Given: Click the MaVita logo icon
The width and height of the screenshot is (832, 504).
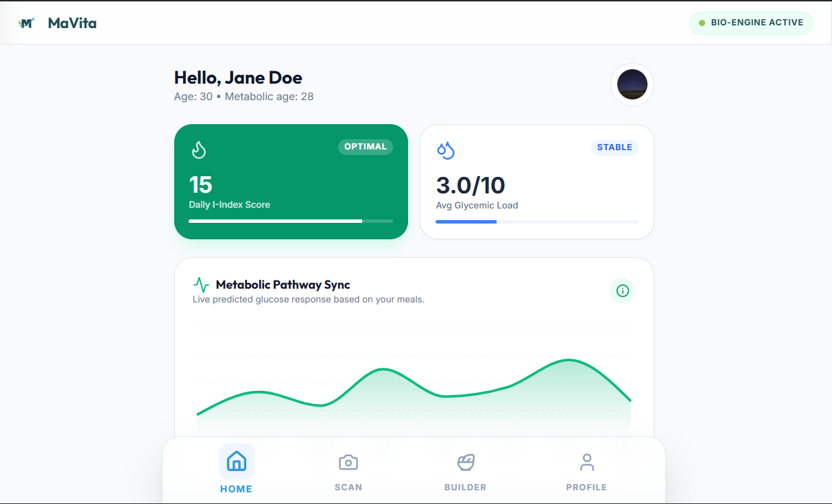Looking at the screenshot, I should [27, 23].
